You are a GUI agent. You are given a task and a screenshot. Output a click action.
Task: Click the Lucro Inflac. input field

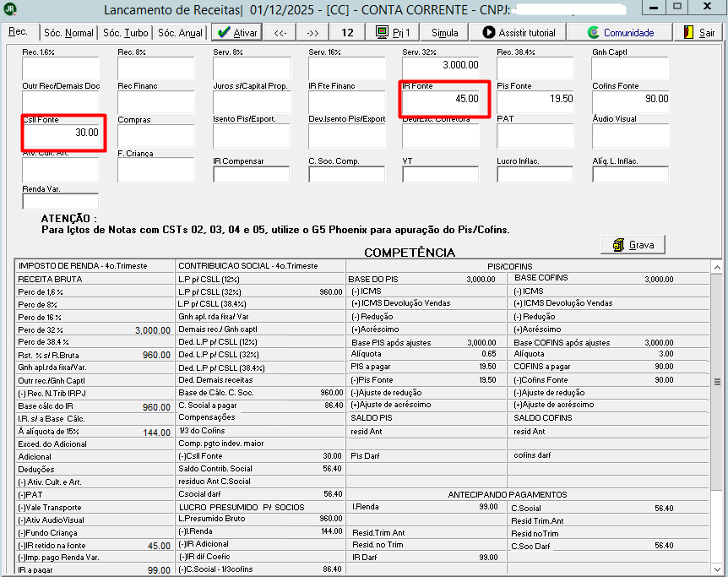point(535,174)
